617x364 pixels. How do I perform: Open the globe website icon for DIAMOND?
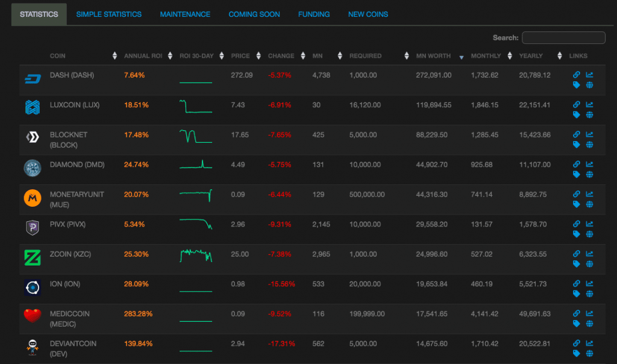589,175
